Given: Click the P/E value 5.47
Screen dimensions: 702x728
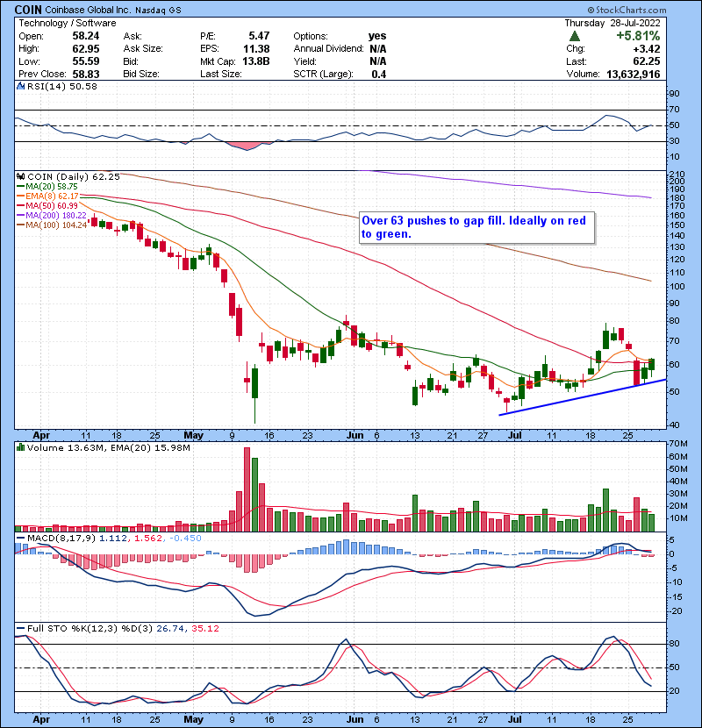Looking at the screenshot, I should (x=259, y=36).
